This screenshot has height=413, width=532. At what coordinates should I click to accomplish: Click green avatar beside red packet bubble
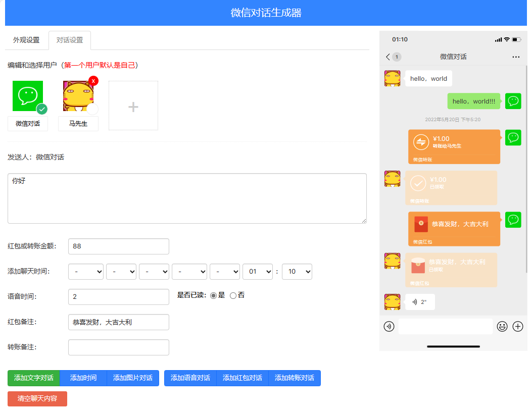513,220
